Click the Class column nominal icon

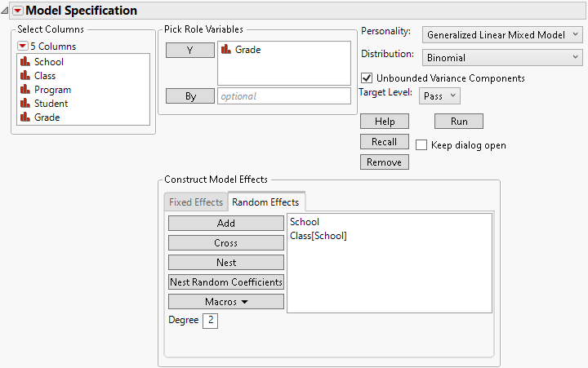(25, 76)
